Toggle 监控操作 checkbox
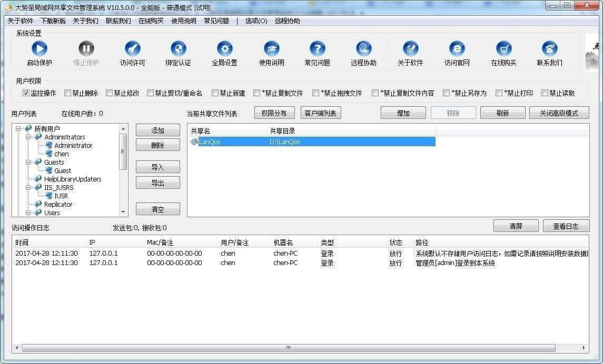Image resolution: width=603 pixels, height=364 pixels. 26,93
